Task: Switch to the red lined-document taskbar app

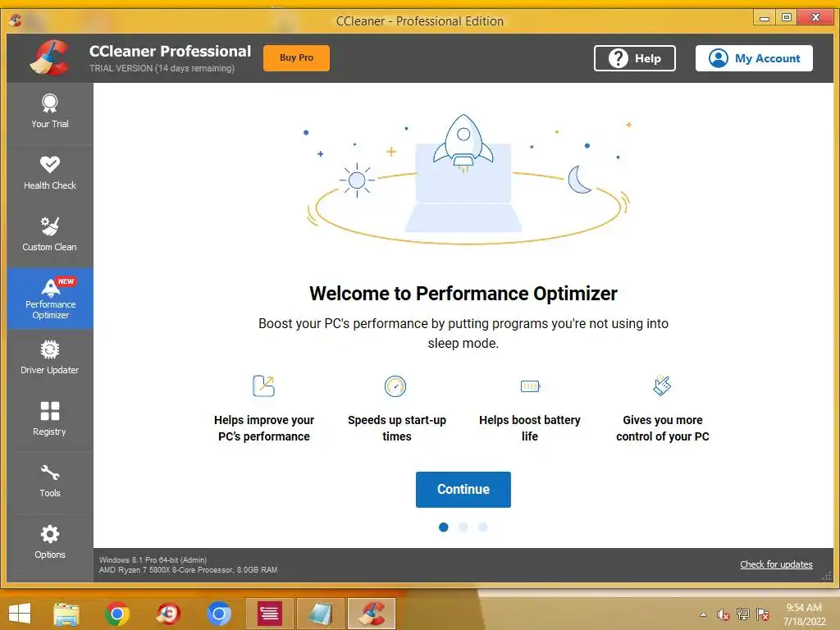Action: (x=269, y=614)
